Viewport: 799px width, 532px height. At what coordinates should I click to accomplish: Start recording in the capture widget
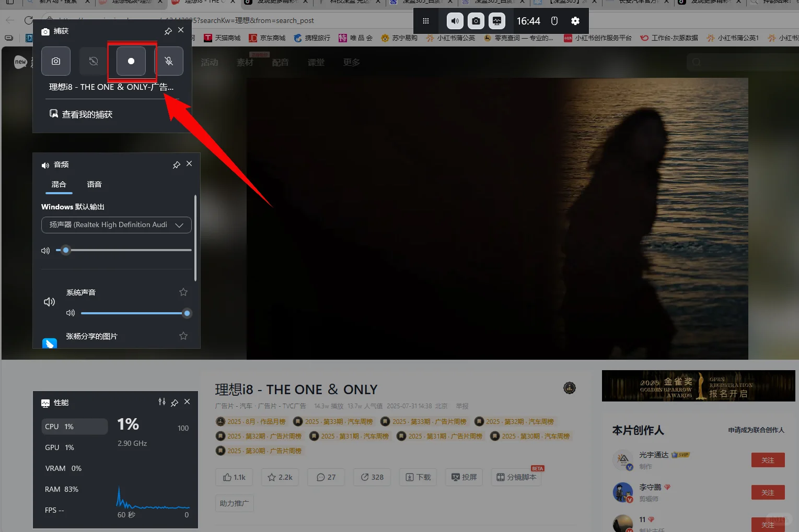pos(131,61)
